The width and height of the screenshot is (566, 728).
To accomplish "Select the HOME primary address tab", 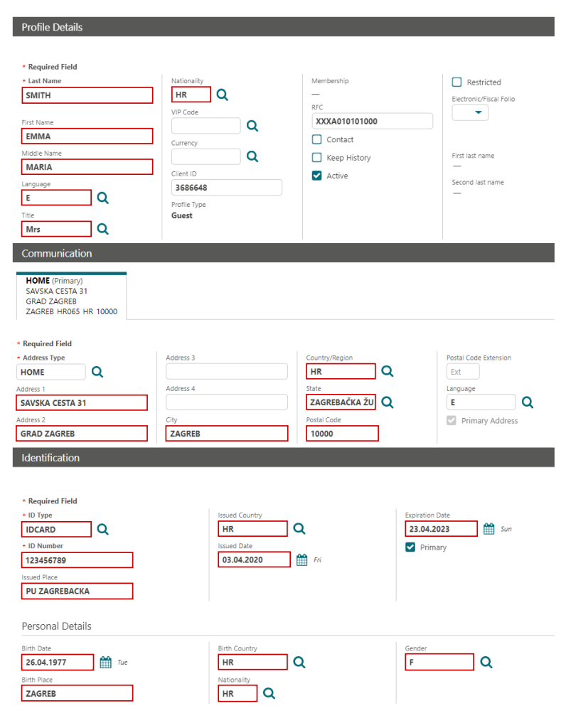I will 69,295.
